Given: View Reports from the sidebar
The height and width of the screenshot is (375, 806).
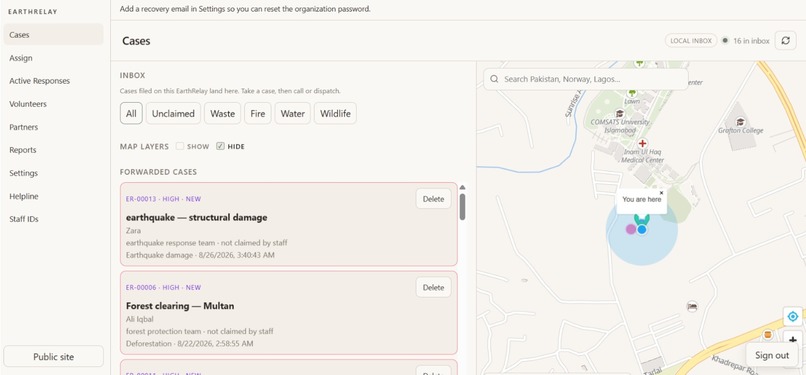Looking at the screenshot, I should pos(53,150).
